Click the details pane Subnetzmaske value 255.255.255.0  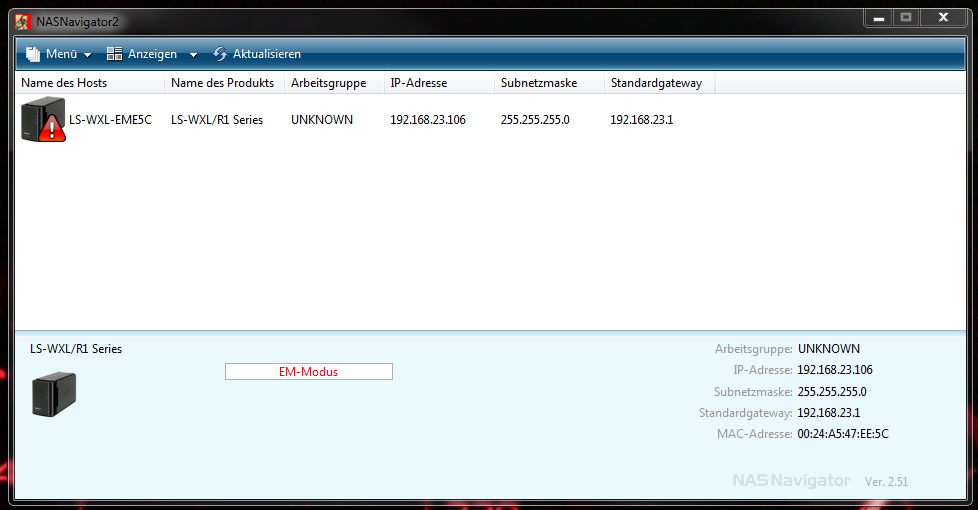(832, 392)
